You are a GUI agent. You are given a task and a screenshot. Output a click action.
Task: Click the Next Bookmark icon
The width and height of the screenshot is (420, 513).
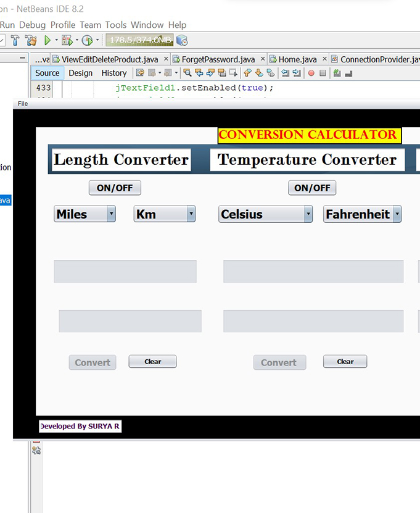coord(259,73)
